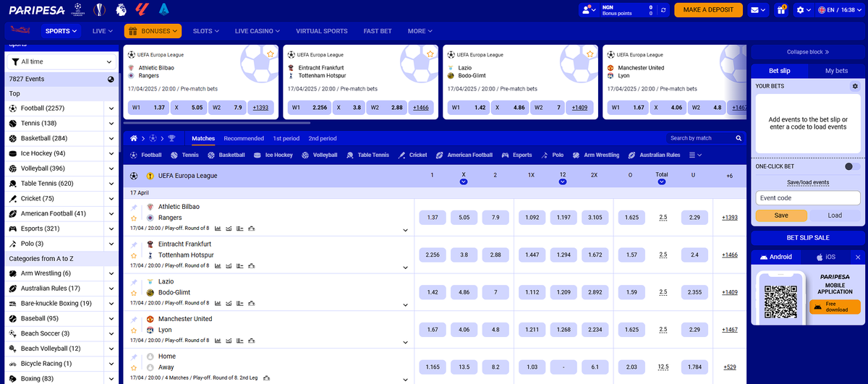
Task: Click Load in bet slip
Action: click(x=835, y=215)
